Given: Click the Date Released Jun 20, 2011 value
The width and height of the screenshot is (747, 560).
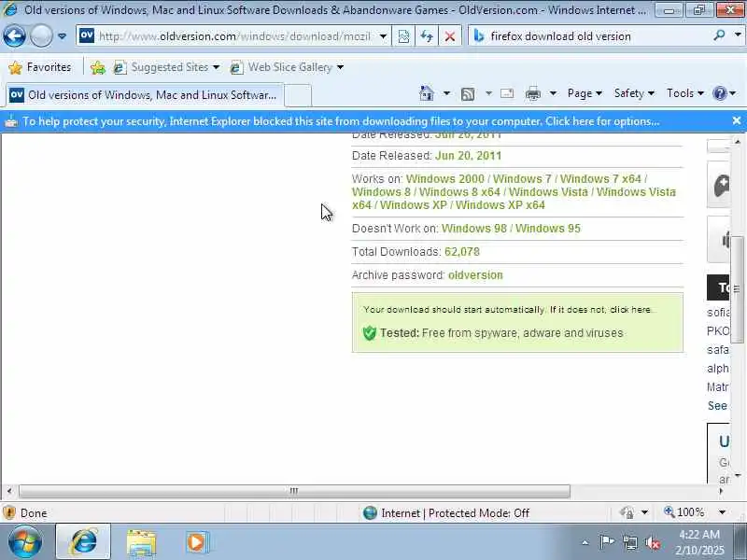Looking at the screenshot, I should 469,156.
